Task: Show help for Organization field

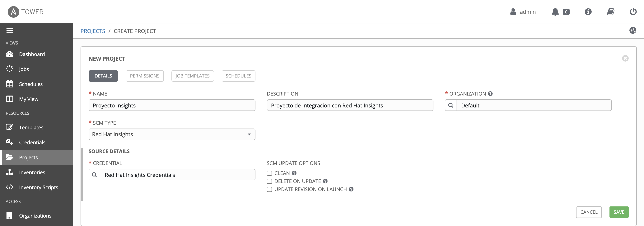Action: (x=490, y=93)
